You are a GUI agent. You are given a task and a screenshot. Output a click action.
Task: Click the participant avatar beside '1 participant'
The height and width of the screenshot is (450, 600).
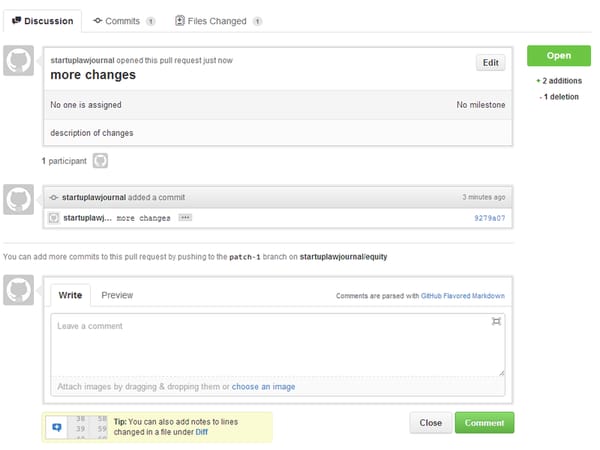point(100,160)
